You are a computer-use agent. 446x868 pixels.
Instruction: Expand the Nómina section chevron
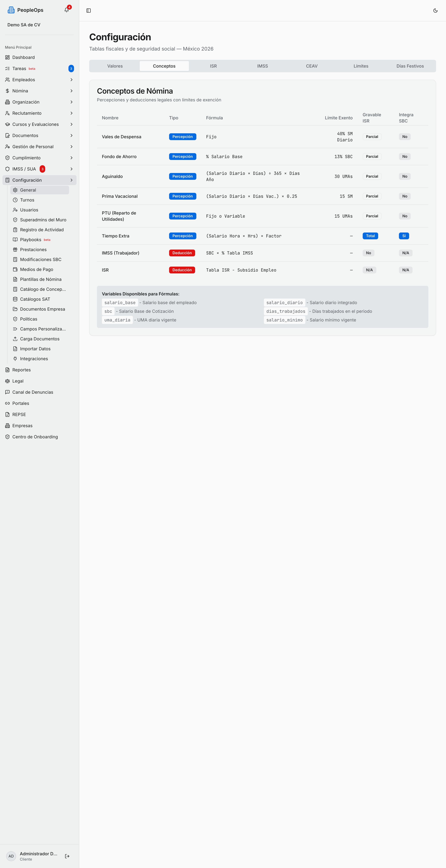pos(71,91)
